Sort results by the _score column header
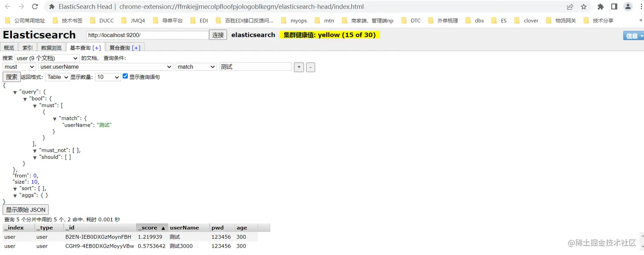This screenshot has width=644, height=255. [152, 228]
